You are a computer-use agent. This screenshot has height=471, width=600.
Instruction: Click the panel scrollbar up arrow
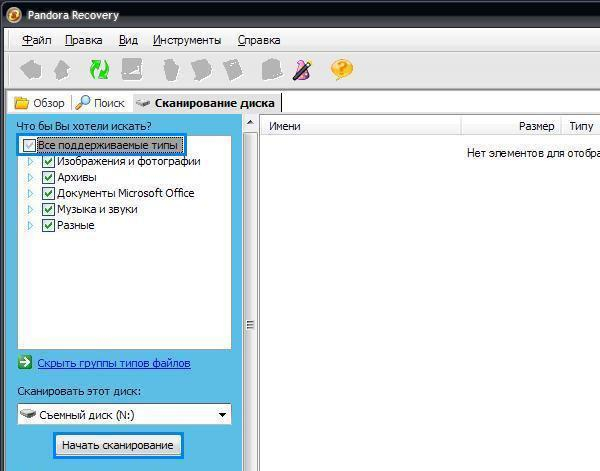click(x=250, y=123)
